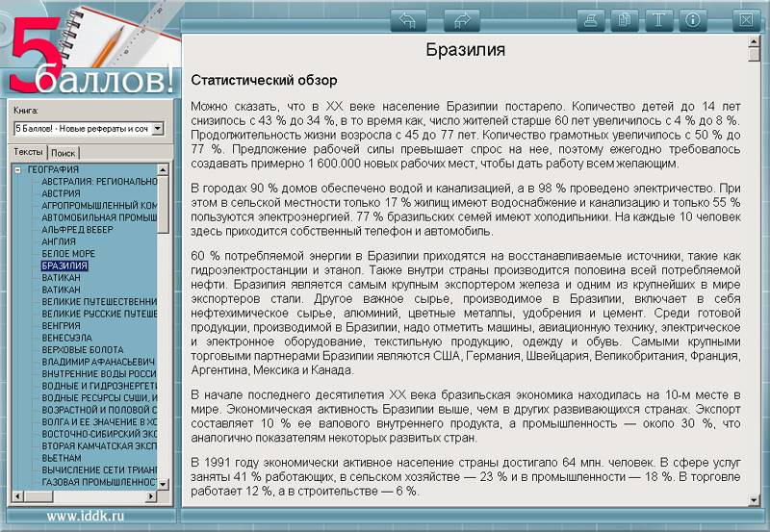Click article vertical scrollbar thumb
Screen dimensions: 770x532
pyautogui.click(x=755, y=55)
